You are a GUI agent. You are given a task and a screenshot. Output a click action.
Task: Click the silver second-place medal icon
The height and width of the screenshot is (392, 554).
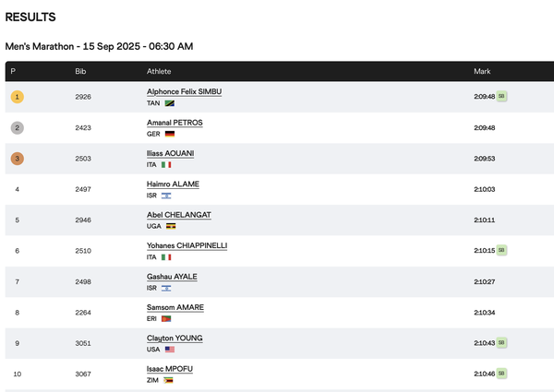tap(17, 127)
